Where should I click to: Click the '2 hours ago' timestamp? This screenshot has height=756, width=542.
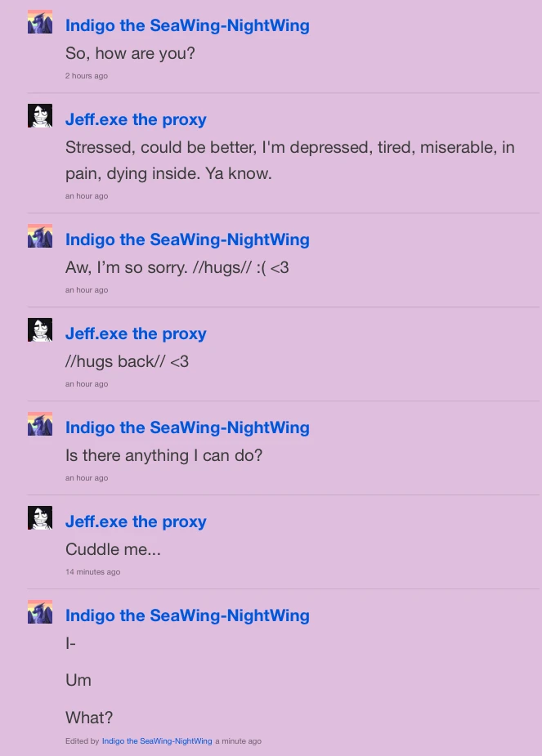tap(87, 76)
